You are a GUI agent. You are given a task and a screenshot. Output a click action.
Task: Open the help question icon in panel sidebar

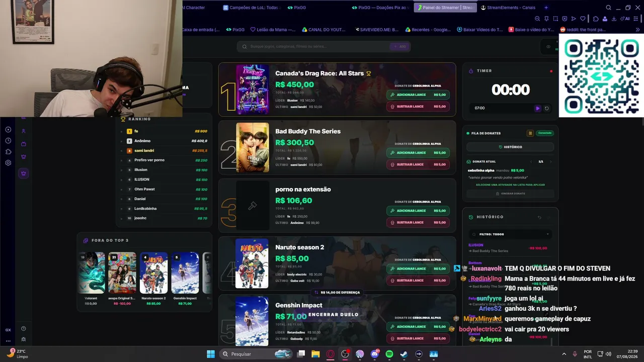click(x=23, y=329)
